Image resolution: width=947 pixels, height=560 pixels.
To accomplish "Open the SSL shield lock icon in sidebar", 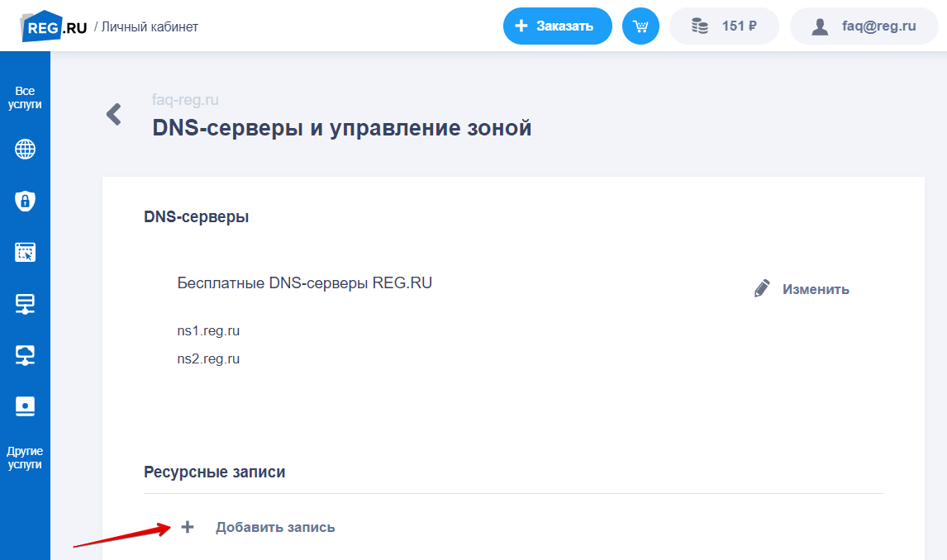I will (x=25, y=201).
